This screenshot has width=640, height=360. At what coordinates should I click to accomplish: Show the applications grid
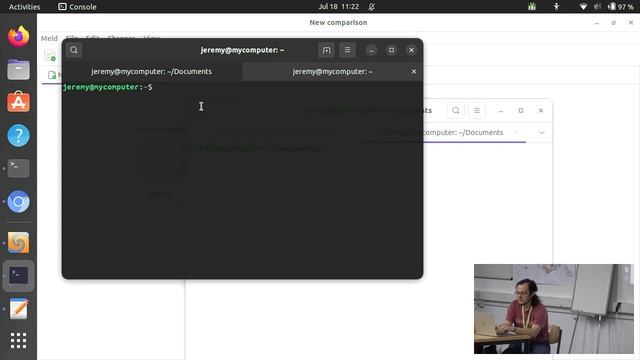(x=18, y=340)
